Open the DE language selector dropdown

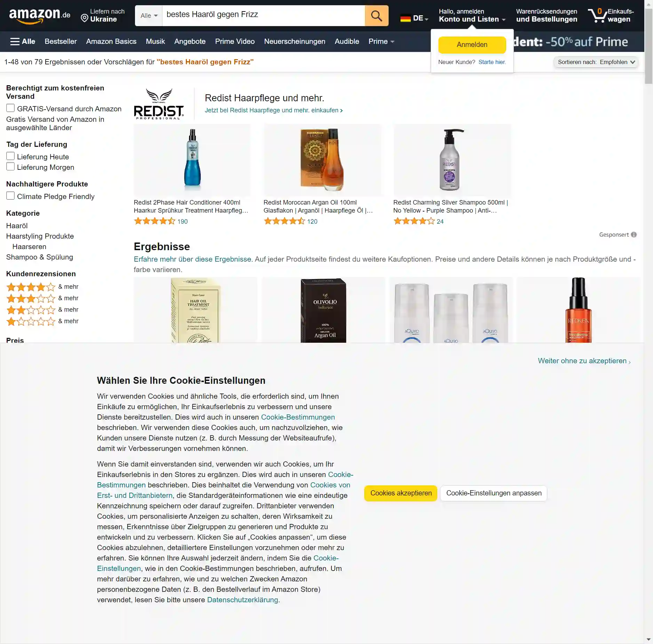414,18
